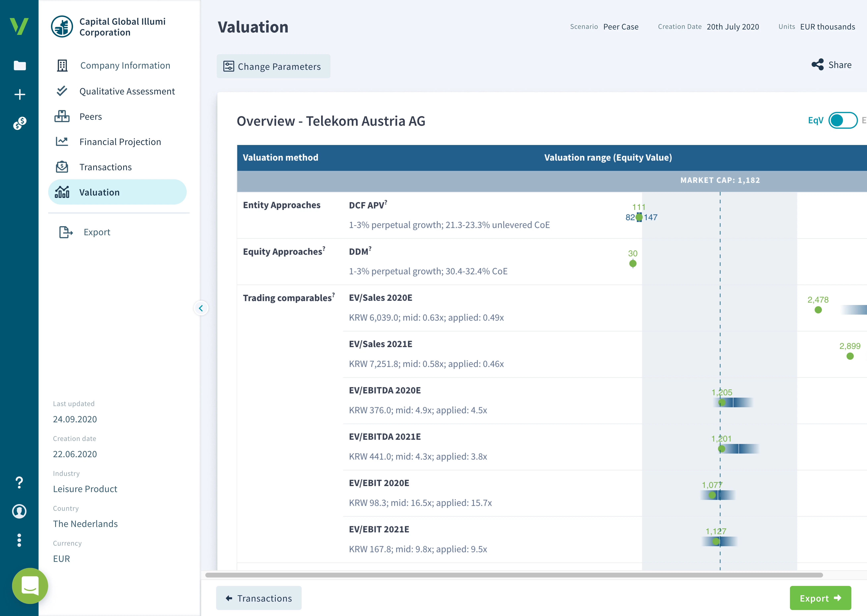
Task: Click the EV/EBITDA 2020E range bar
Action: click(x=736, y=402)
